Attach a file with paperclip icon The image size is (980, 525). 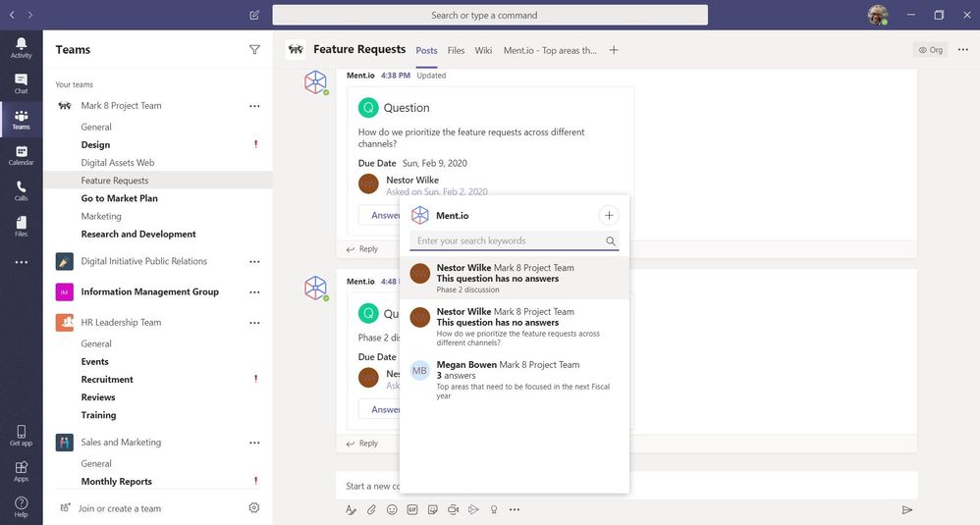[x=371, y=510]
